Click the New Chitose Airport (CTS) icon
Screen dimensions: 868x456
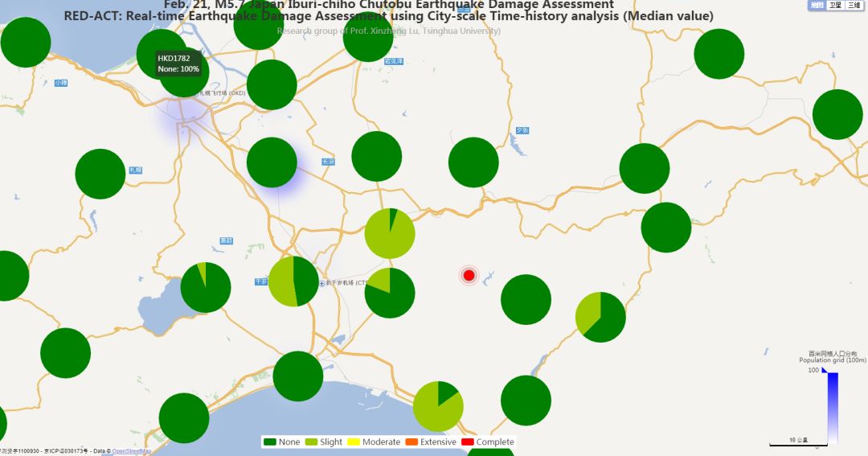(x=322, y=283)
